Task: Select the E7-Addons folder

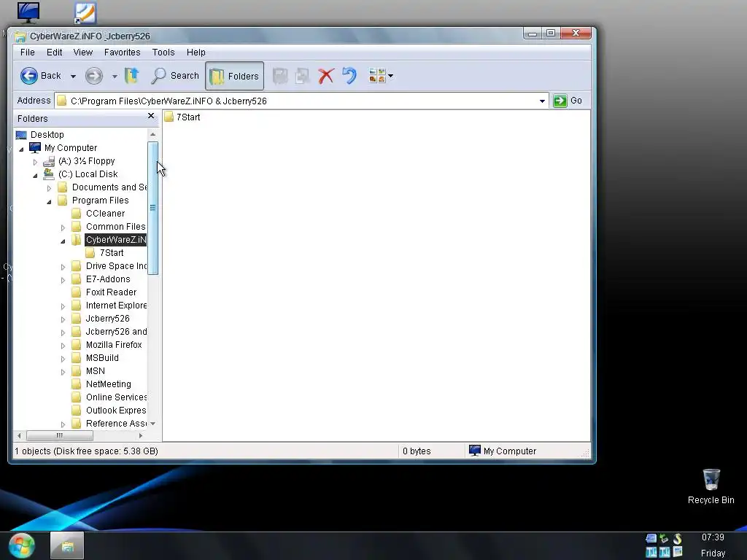Action: 108,279
